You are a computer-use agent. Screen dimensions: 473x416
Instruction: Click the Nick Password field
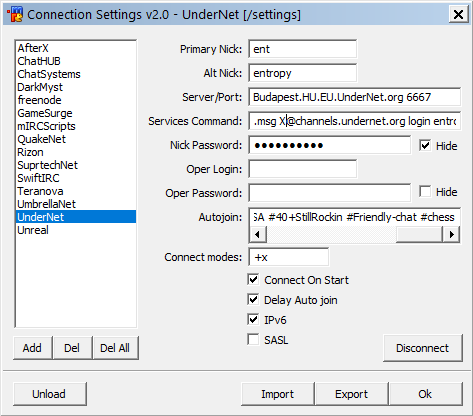point(329,145)
